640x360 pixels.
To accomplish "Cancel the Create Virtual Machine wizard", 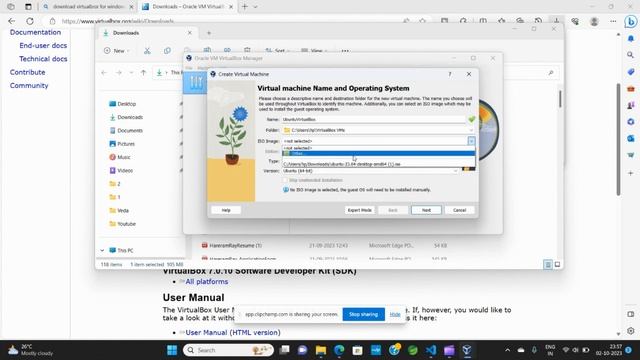I will click(459, 210).
